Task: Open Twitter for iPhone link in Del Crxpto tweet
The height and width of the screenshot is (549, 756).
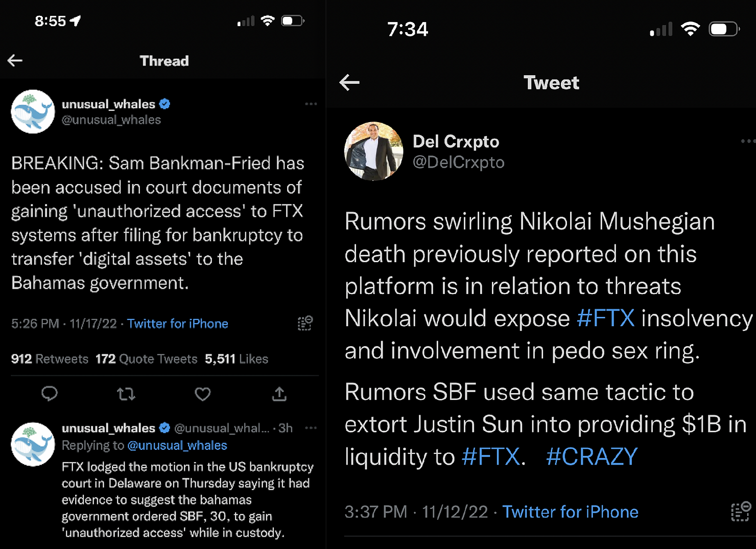Action: pyautogui.click(x=571, y=512)
